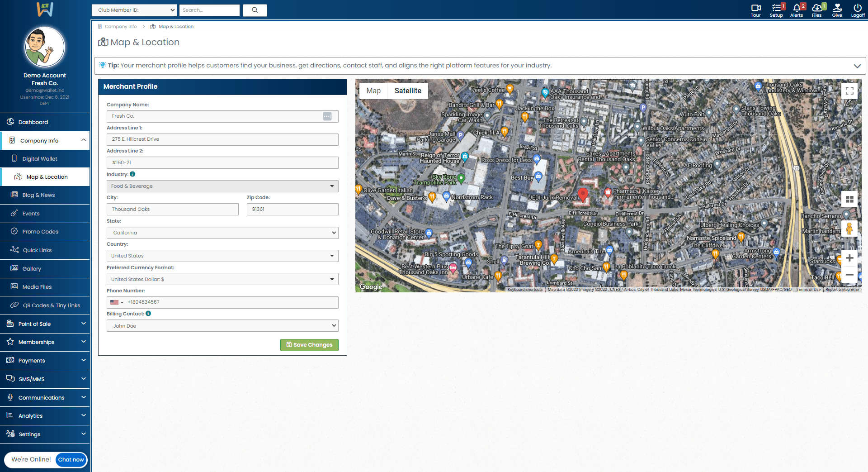Click the Zip Code input field
The image size is (868, 472).
[x=292, y=209]
